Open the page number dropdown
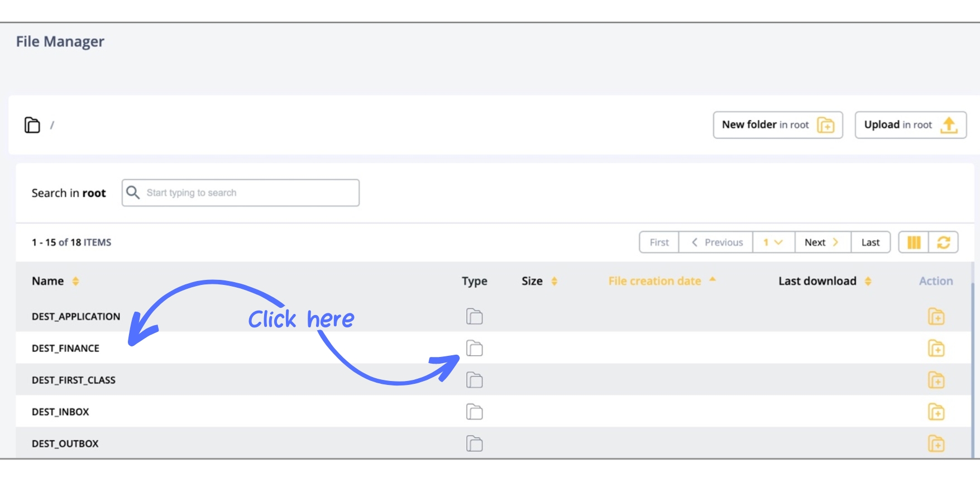 point(773,242)
